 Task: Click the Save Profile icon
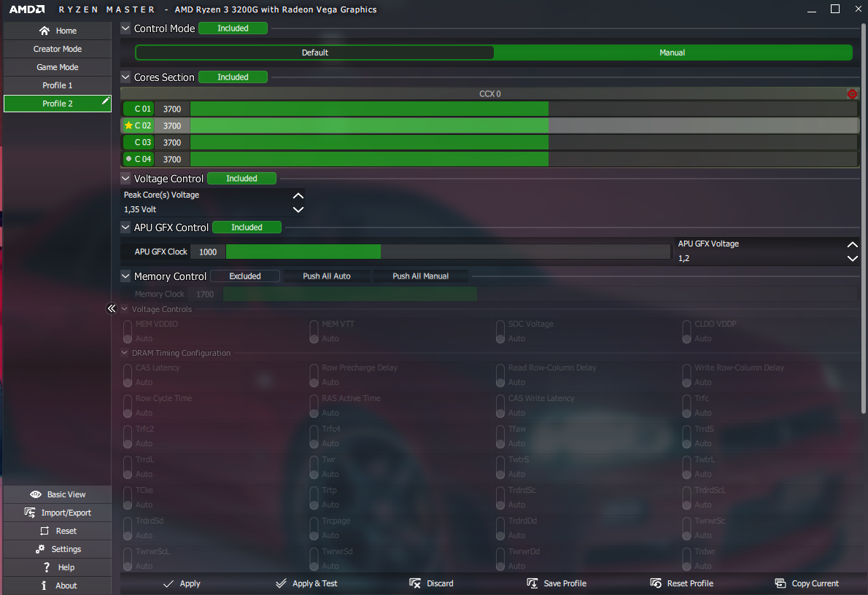coord(532,583)
